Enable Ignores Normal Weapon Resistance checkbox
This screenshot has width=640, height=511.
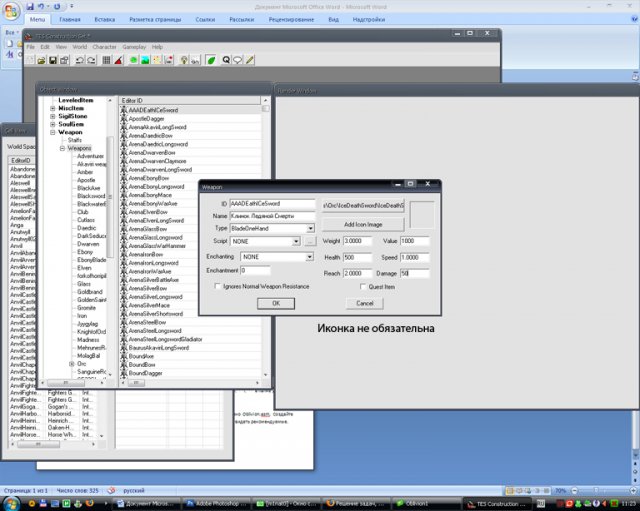pos(218,287)
